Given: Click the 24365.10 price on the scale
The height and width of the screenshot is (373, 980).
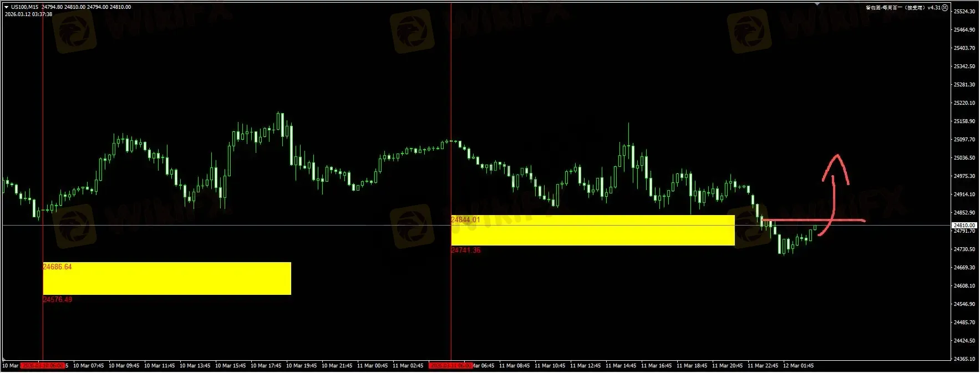Looking at the screenshot, I should [964, 359].
